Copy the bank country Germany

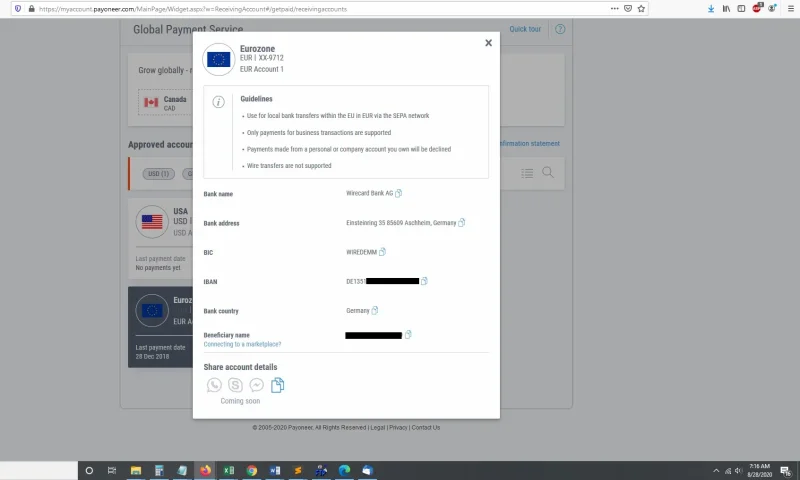(x=374, y=310)
